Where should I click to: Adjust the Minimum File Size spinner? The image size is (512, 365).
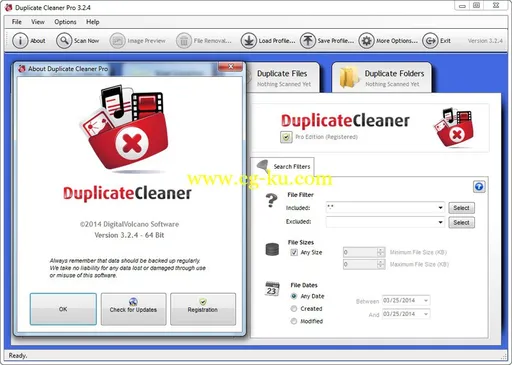coord(381,252)
